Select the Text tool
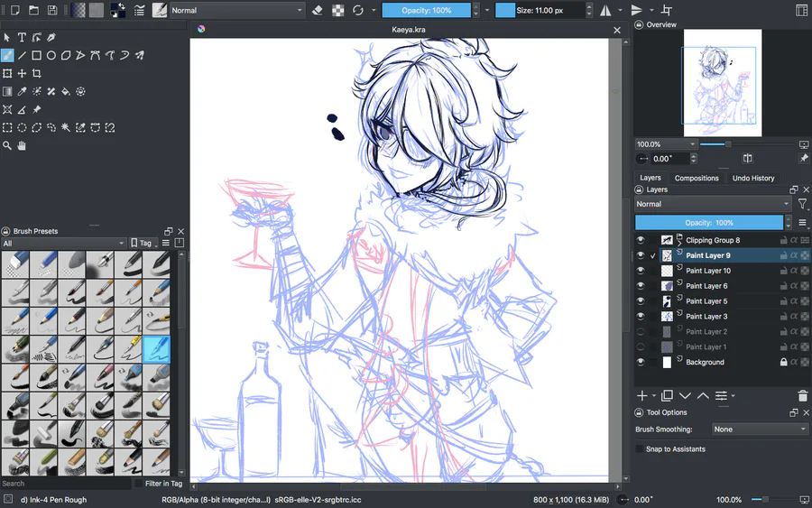 (x=22, y=37)
